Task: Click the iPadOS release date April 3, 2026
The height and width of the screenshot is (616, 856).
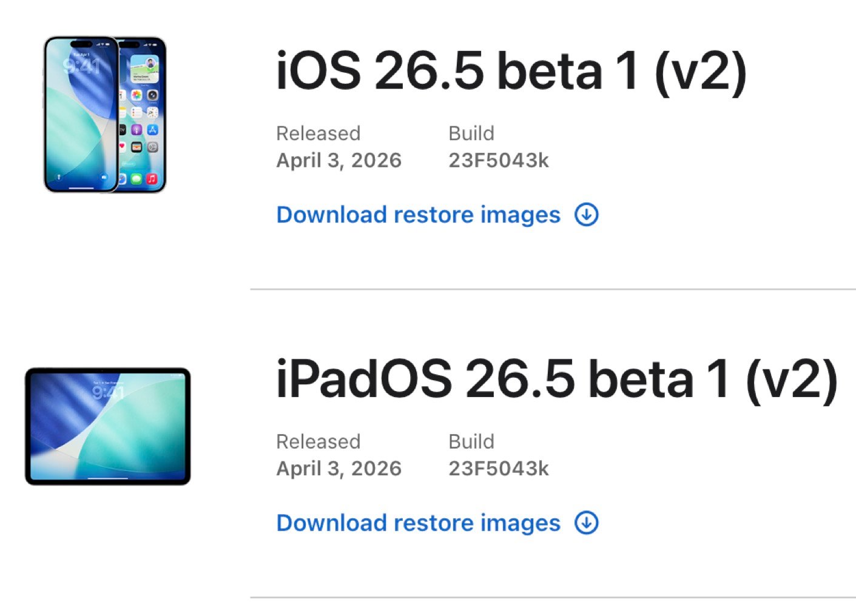Action: coord(339,469)
